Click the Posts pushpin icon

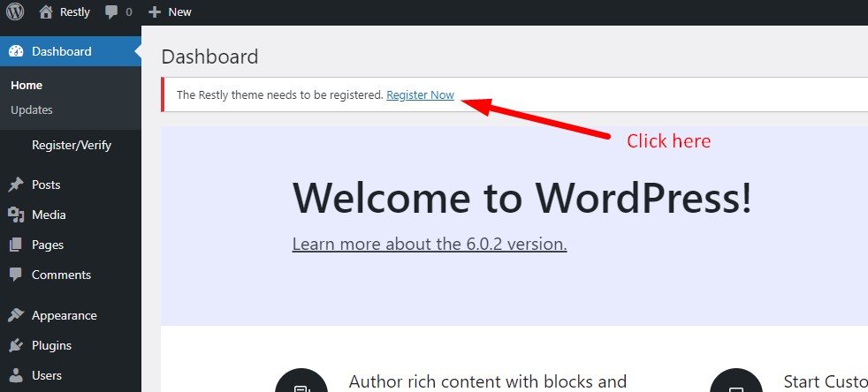click(x=16, y=185)
